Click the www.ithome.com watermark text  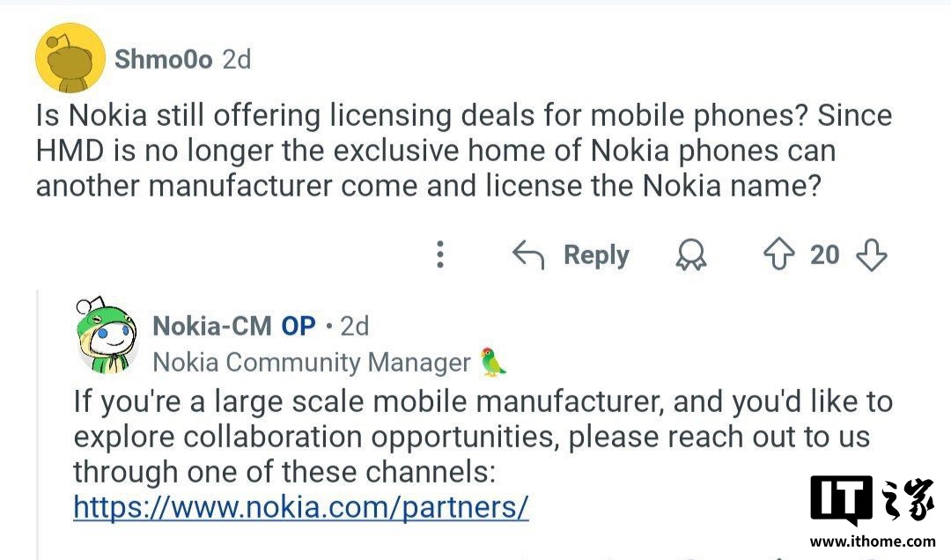click(873, 542)
